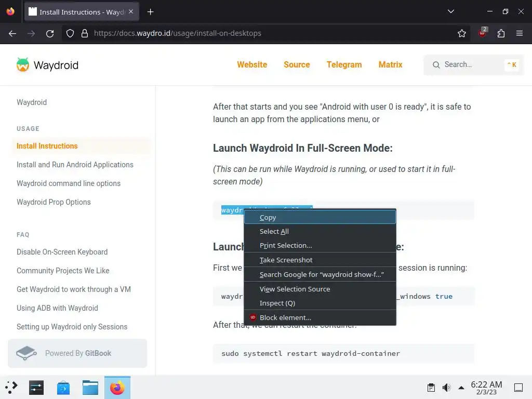
Task: Open Install and Run Android Applications page
Action: pos(75,165)
